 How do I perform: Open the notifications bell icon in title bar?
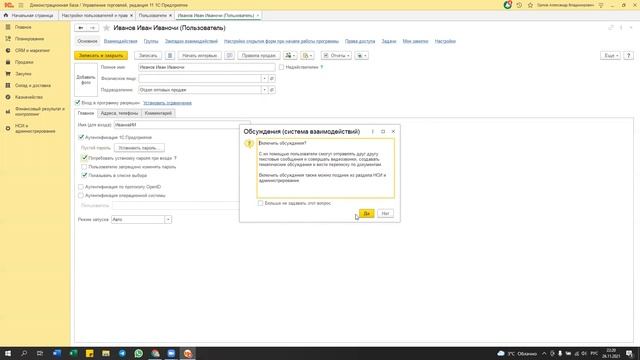click(x=507, y=5)
